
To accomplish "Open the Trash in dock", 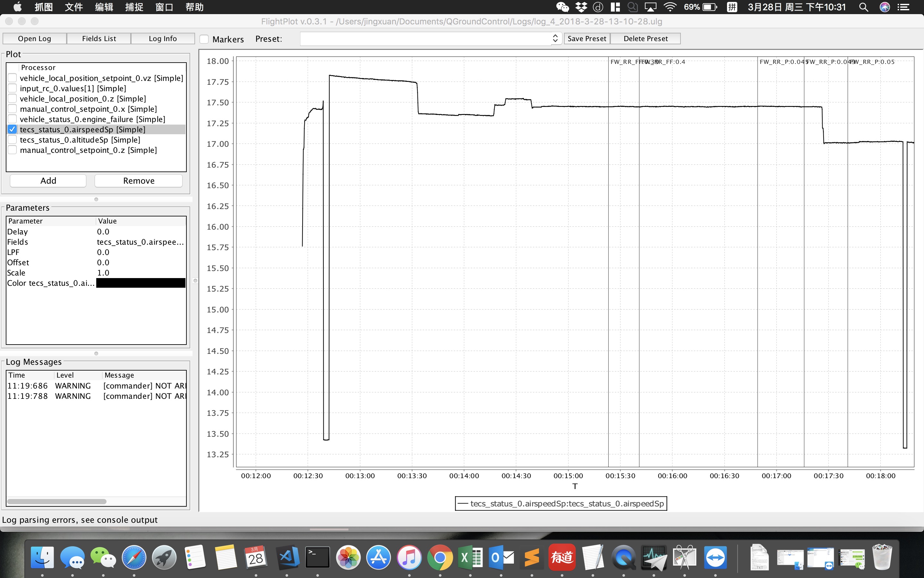I will point(882,557).
